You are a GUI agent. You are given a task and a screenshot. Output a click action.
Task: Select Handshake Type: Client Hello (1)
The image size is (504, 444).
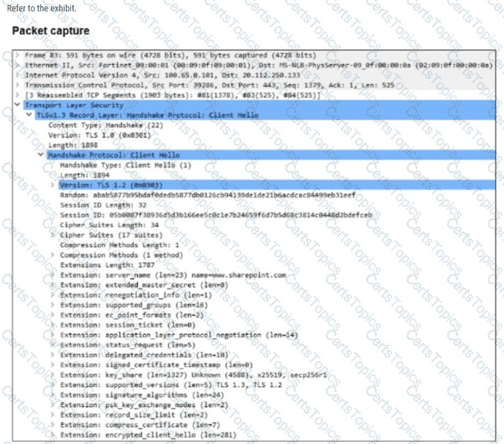coord(126,165)
